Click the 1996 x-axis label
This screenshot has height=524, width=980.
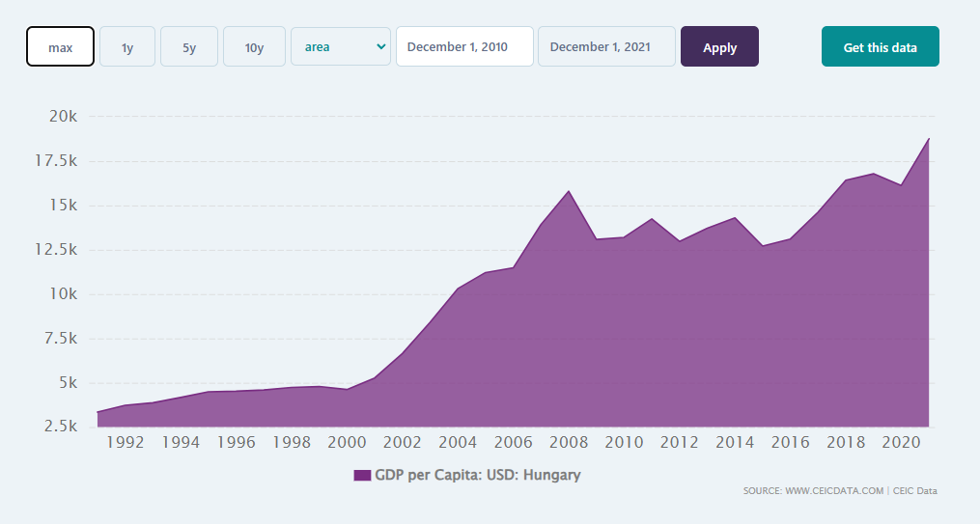[237, 442]
